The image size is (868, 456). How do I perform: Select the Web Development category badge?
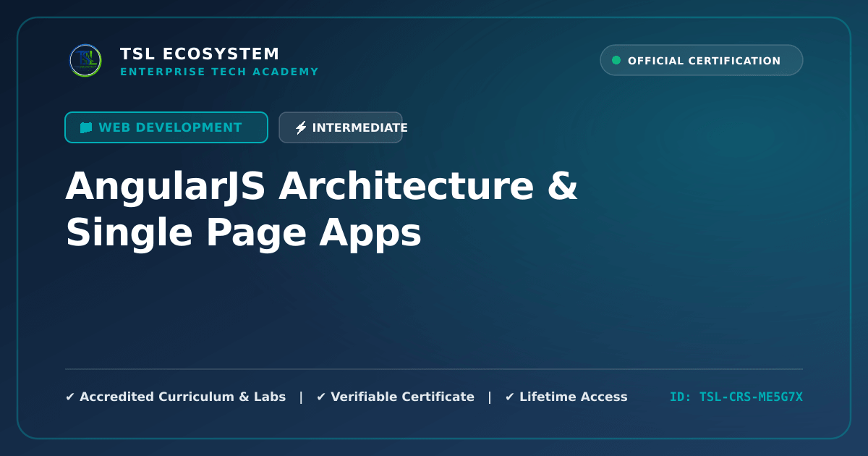click(166, 127)
